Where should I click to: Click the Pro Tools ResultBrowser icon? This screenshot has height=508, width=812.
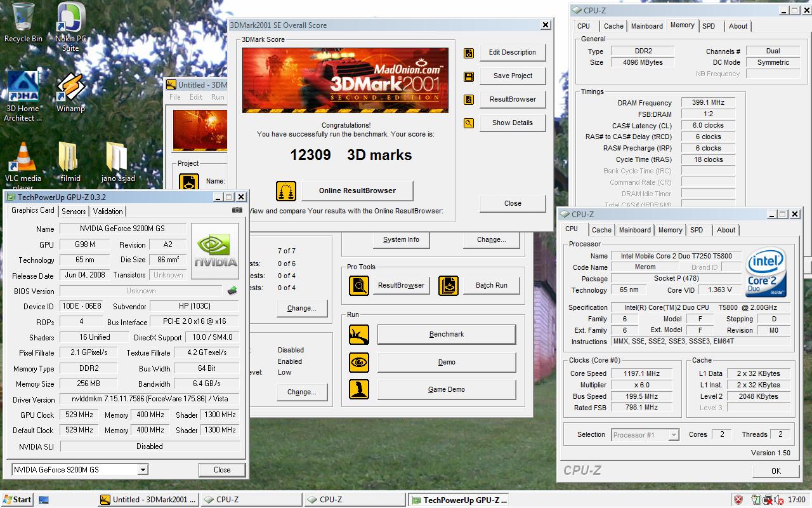(359, 286)
